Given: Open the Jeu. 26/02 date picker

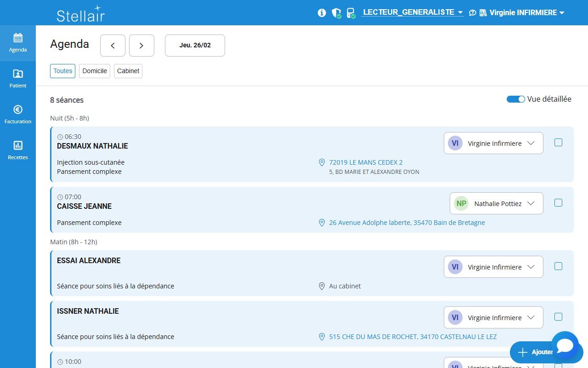Looking at the screenshot, I should (x=194, y=45).
